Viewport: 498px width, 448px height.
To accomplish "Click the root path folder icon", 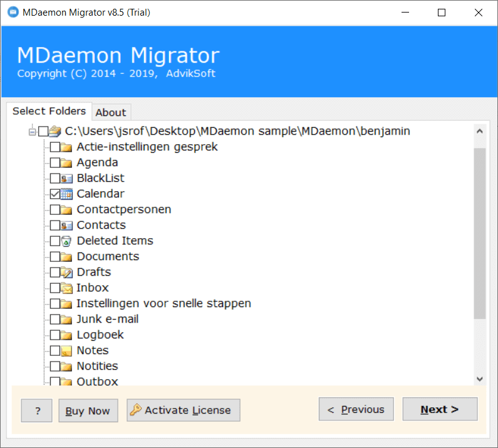I will [x=55, y=131].
